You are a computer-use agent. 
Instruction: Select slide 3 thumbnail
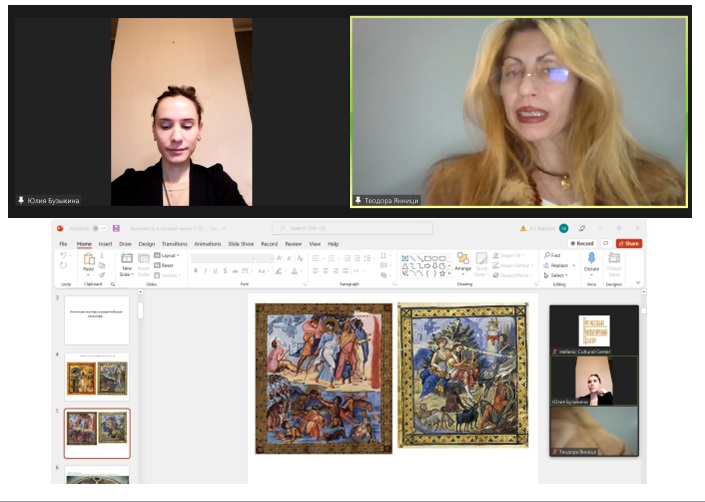[97, 320]
